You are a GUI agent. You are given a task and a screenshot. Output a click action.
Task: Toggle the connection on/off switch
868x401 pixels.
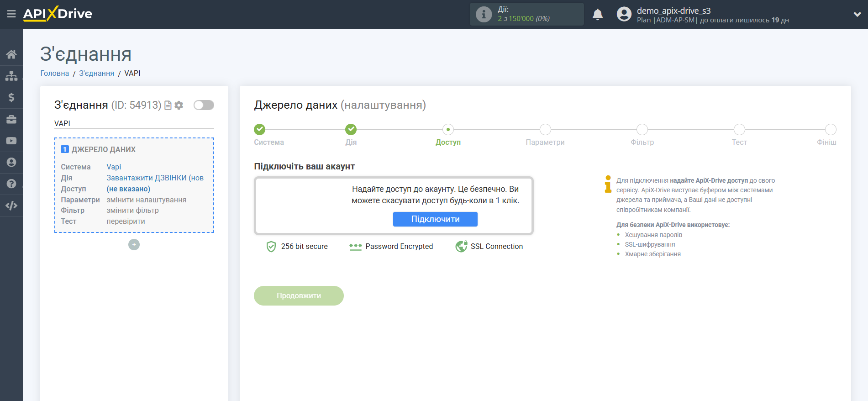204,105
